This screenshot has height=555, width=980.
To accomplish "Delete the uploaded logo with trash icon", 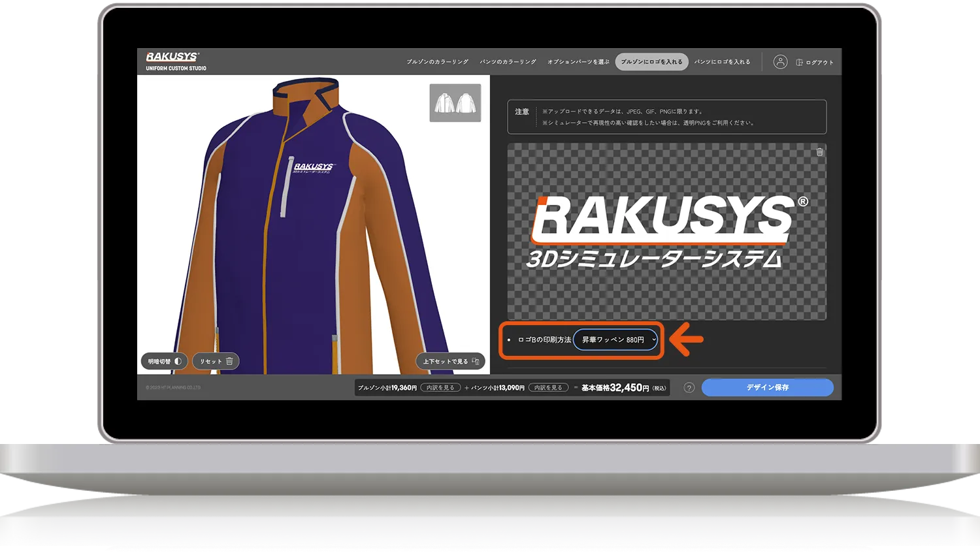I will [x=819, y=152].
